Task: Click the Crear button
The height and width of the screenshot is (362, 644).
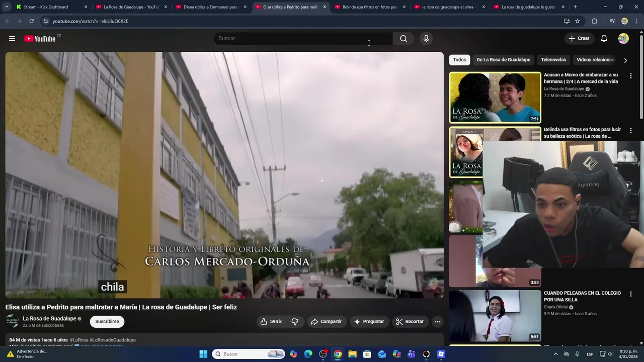Action: 579,39
